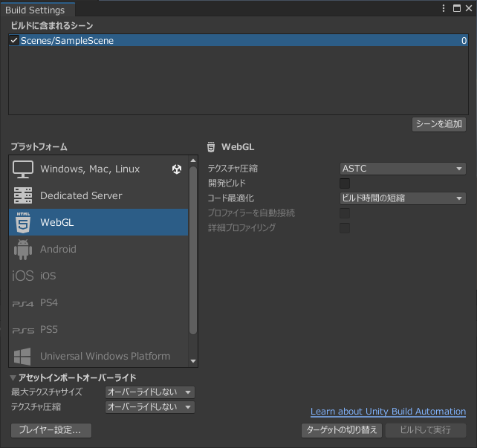Select the iOS platform text label

48,276
